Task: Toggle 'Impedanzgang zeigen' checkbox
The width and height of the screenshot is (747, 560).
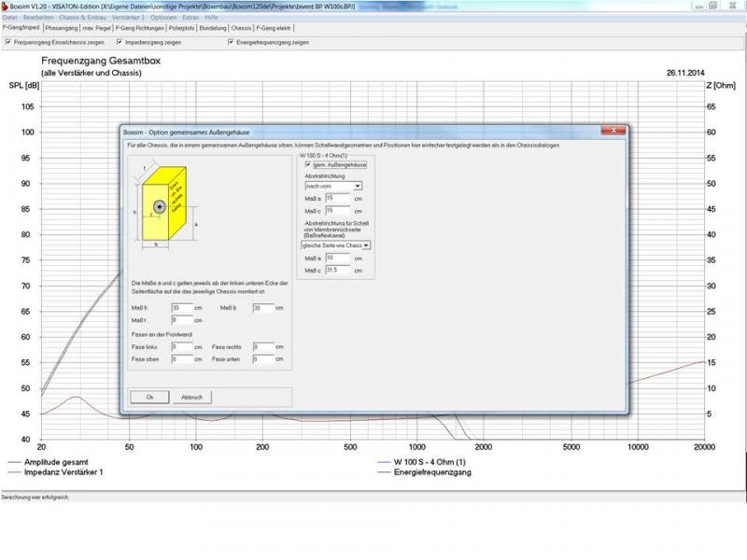Action: [x=120, y=41]
